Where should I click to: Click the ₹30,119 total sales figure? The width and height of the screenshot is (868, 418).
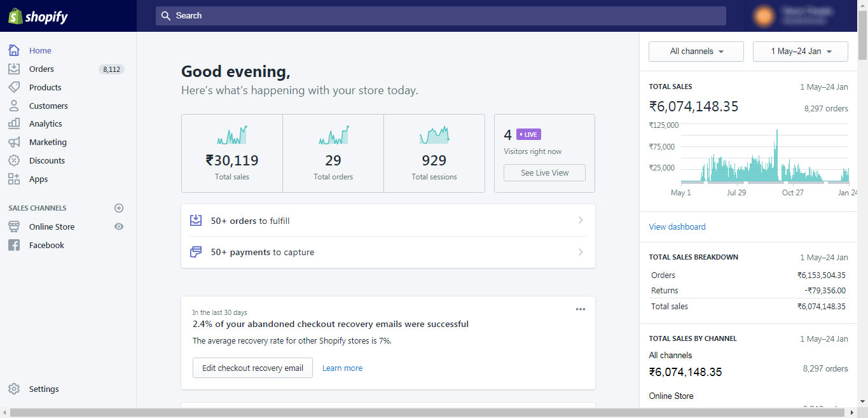pyautogui.click(x=231, y=160)
